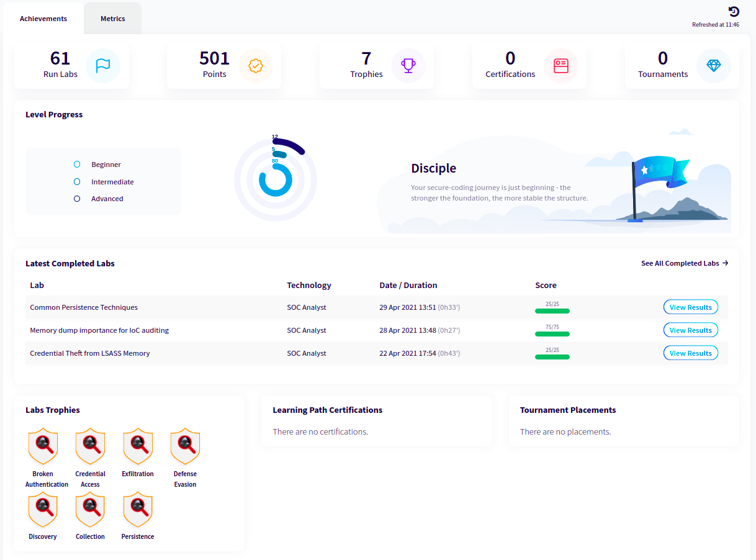Click the Trophies cup icon
Screen dimensions: 756x560
click(x=408, y=66)
